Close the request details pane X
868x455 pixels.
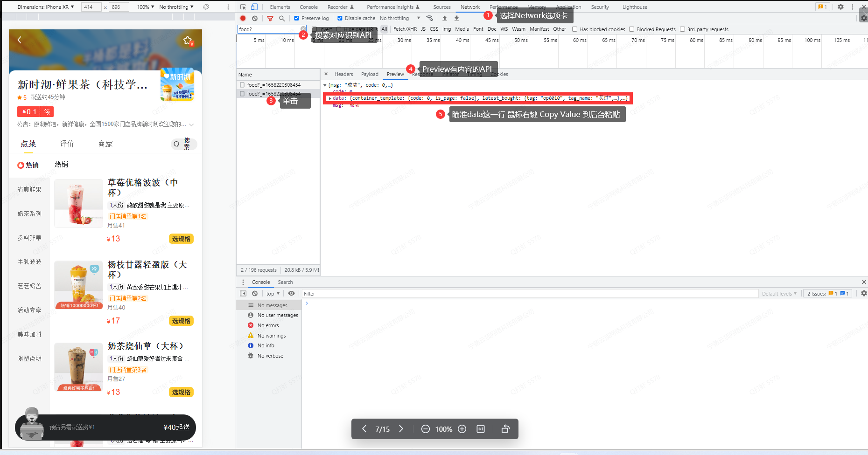click(x=326, y=74)
